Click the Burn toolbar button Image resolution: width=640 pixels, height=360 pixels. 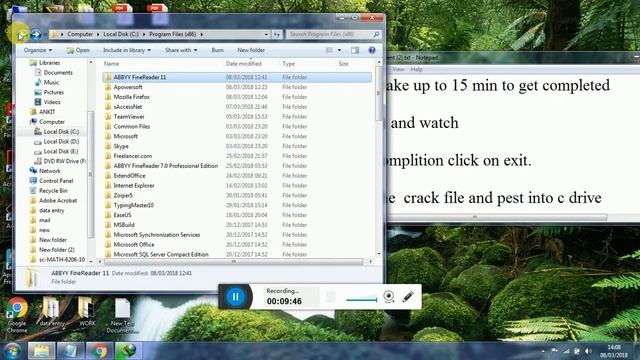tap(218, 50)
